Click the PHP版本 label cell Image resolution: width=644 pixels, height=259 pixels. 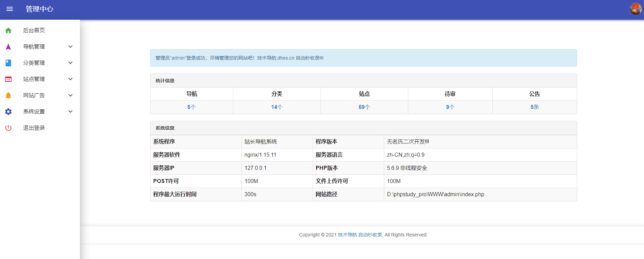click(x=348, y=168)
